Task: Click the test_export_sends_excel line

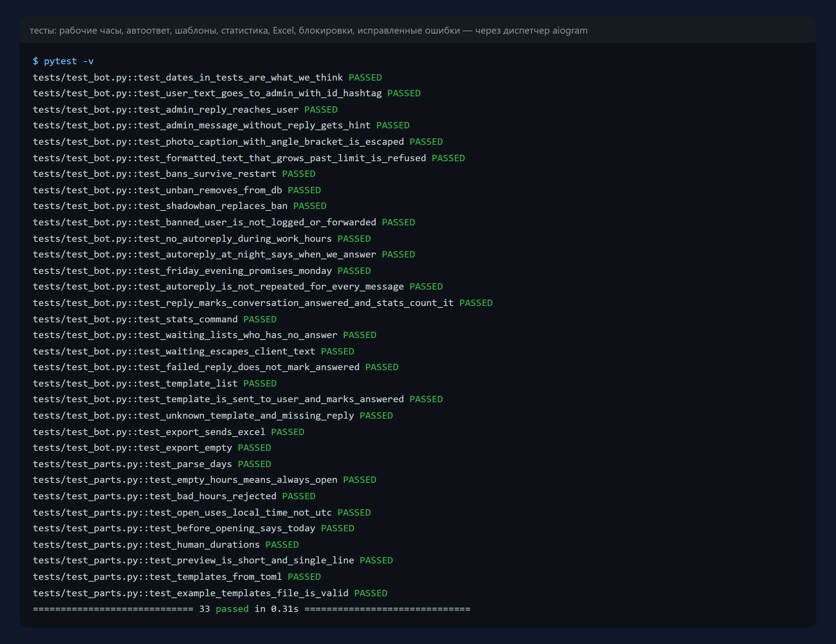Action: coord(168,432)
